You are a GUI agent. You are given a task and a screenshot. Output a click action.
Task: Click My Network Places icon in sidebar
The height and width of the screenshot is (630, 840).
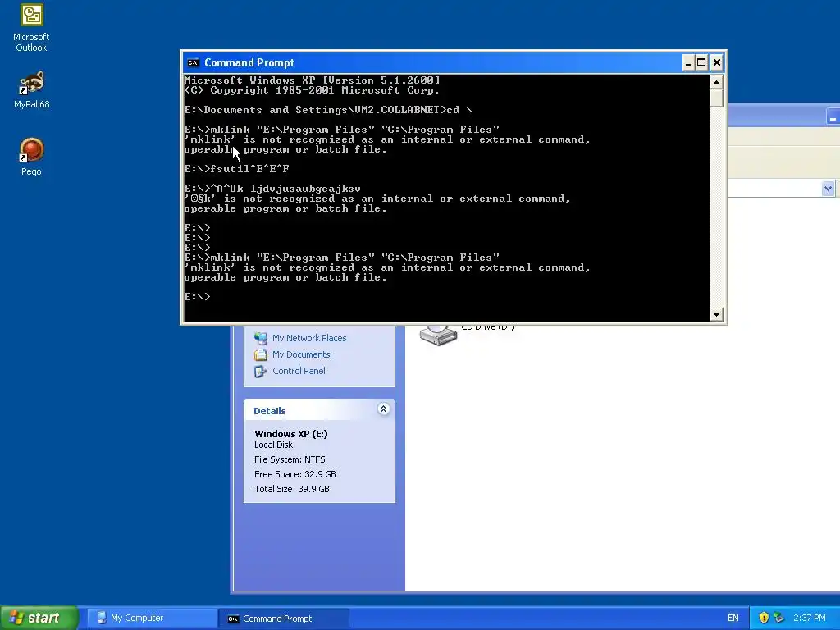tap(261, 338)
